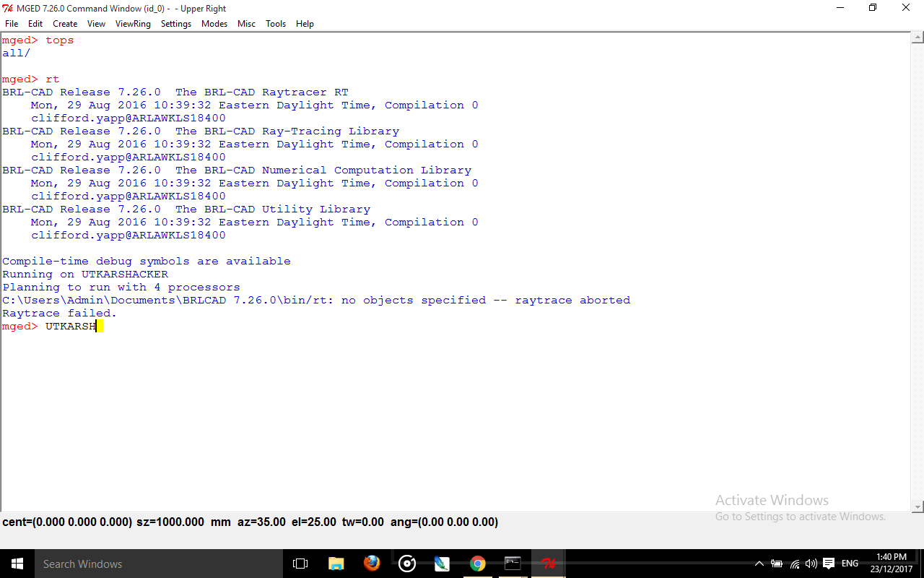Click the 'cent=(0.000 0.000 0.000)' status value
The height and width of the screenshot is (578, 924).
pos(67,522)
